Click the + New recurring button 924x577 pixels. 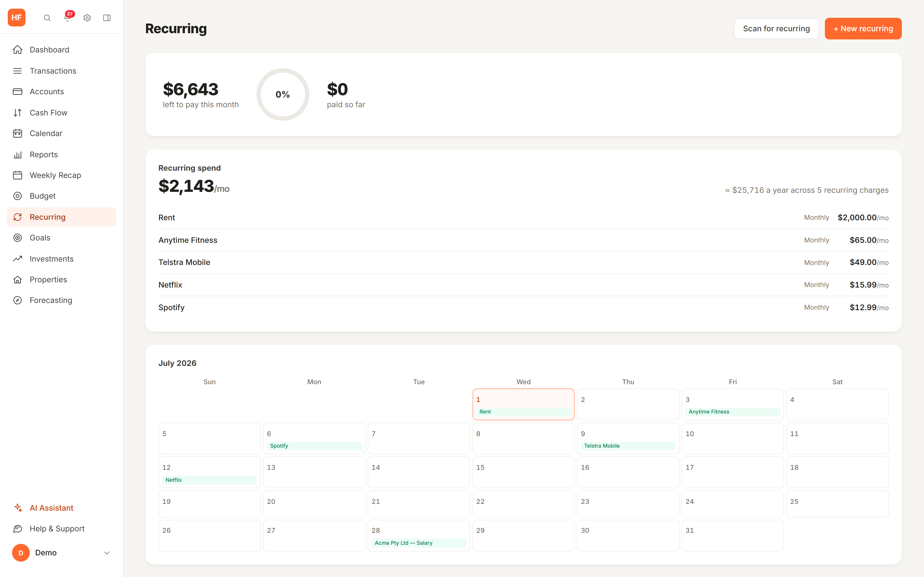(x=863, y=29)
